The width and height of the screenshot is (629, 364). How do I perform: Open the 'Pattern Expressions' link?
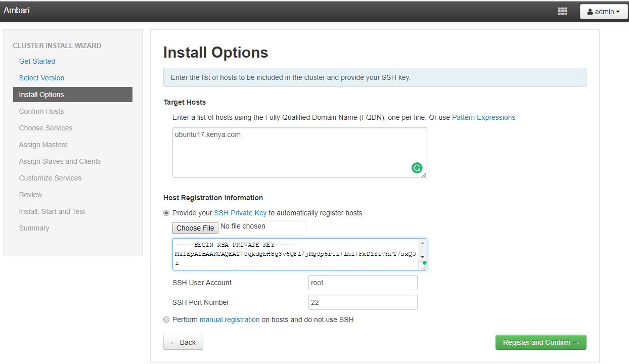pos(483,117)
